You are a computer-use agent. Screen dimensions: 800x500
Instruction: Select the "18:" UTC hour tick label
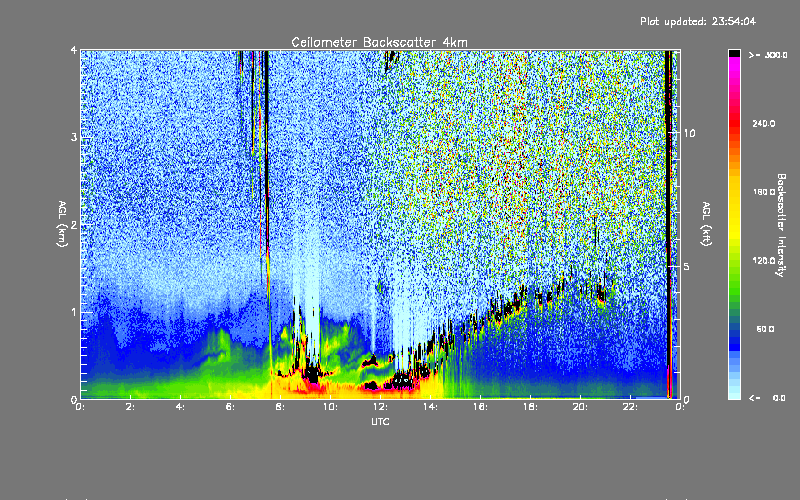tap(530, 407)
